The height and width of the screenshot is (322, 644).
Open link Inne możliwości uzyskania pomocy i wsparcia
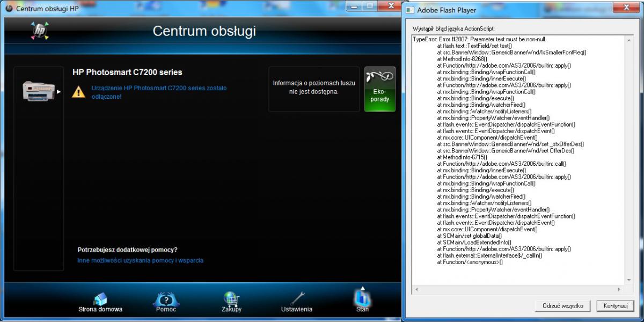pyautogui.click(x=141, y=260)
